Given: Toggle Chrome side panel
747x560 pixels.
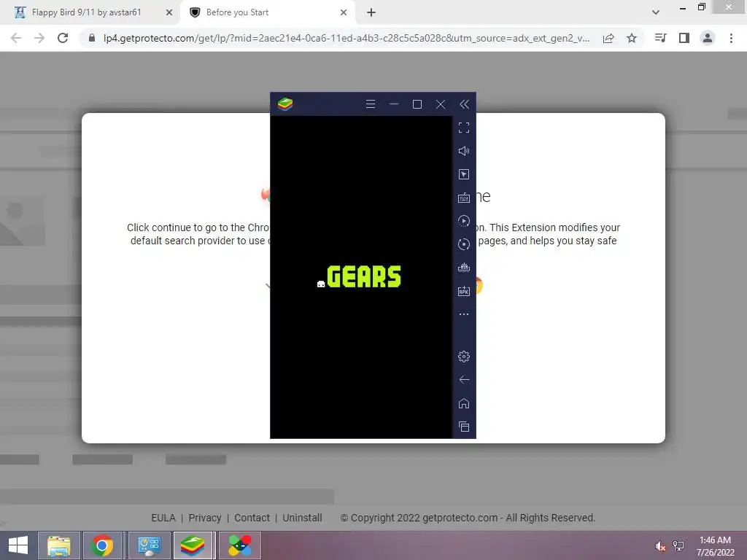Looking at the screenshot, I should 684,38.
